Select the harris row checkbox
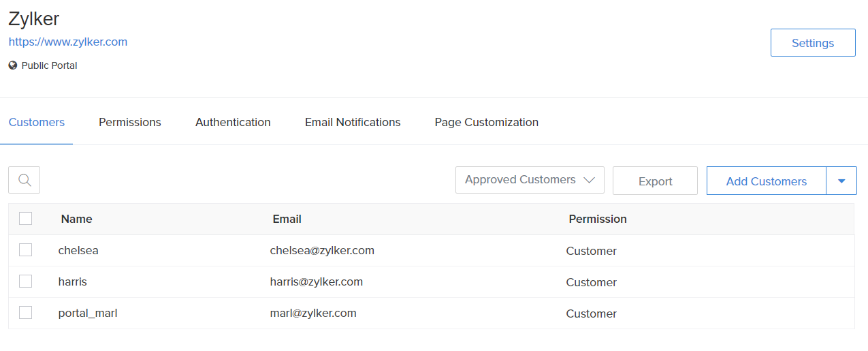868x351 pixels. (x=26, y=281)
